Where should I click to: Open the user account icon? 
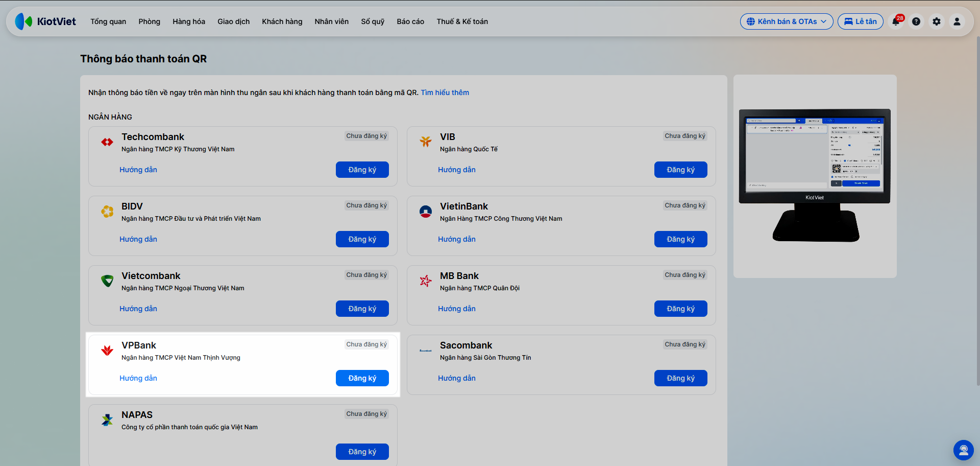(x=957, y=21)
